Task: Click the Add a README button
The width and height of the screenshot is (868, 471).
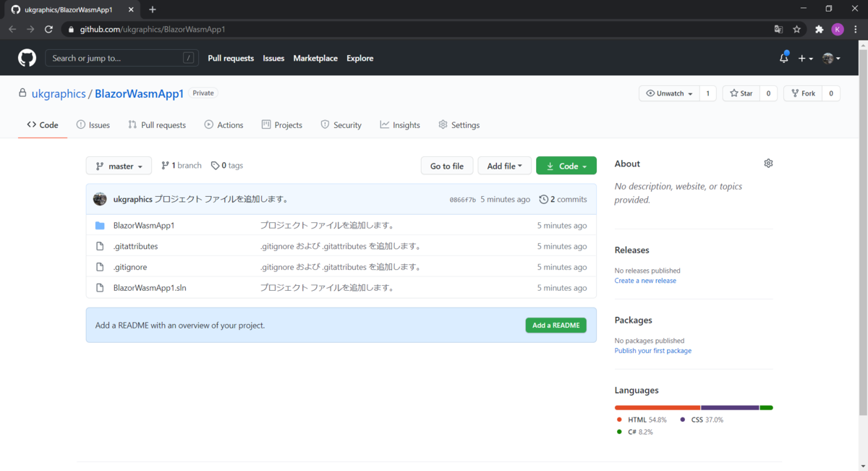Action: point(556,326)
